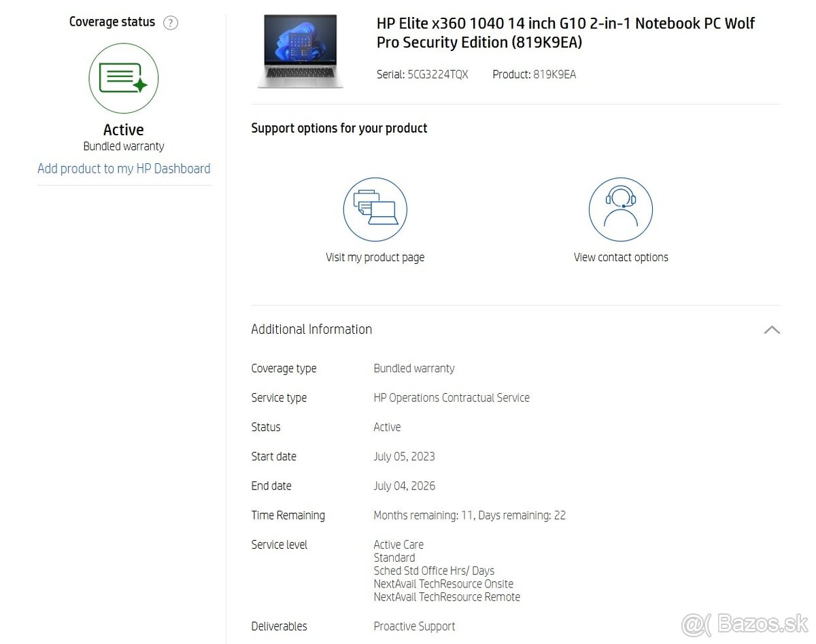This screenshot has width=816, height=644.
Task: Select Proactive Support deliverable text
Action: click(x=414, y=626)
